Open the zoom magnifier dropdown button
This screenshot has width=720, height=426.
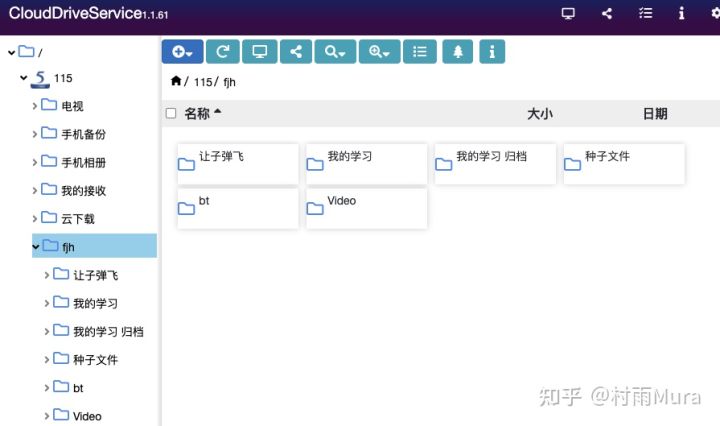(379, 51)
